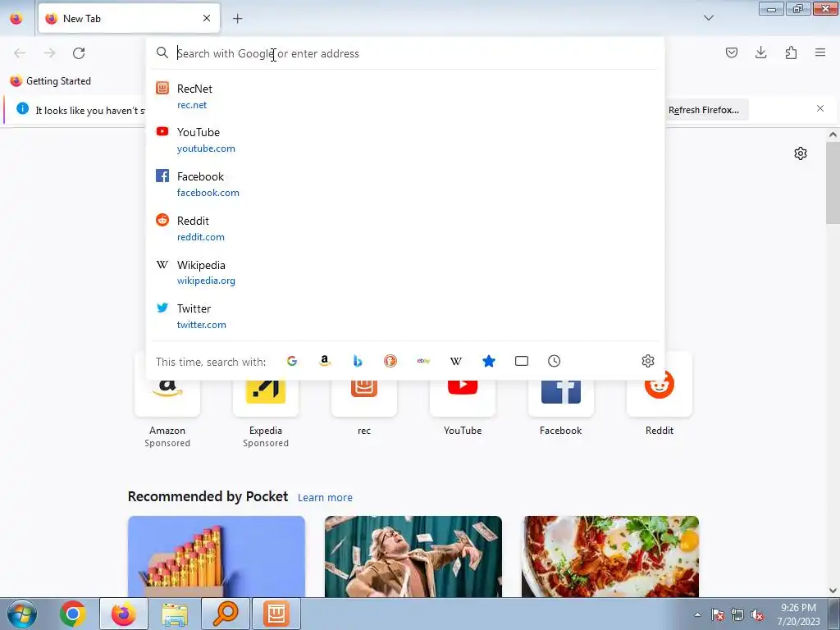The width and height of the screenshot is (840, 630).
Task: Select the New Tab tab
Action: (129, 18)
